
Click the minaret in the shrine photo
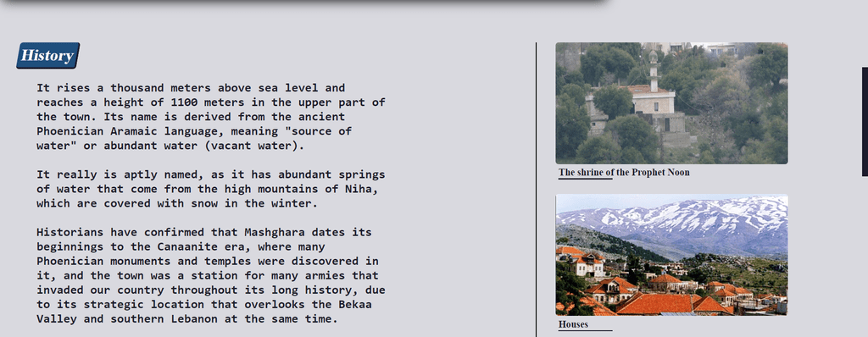point(654,71)
